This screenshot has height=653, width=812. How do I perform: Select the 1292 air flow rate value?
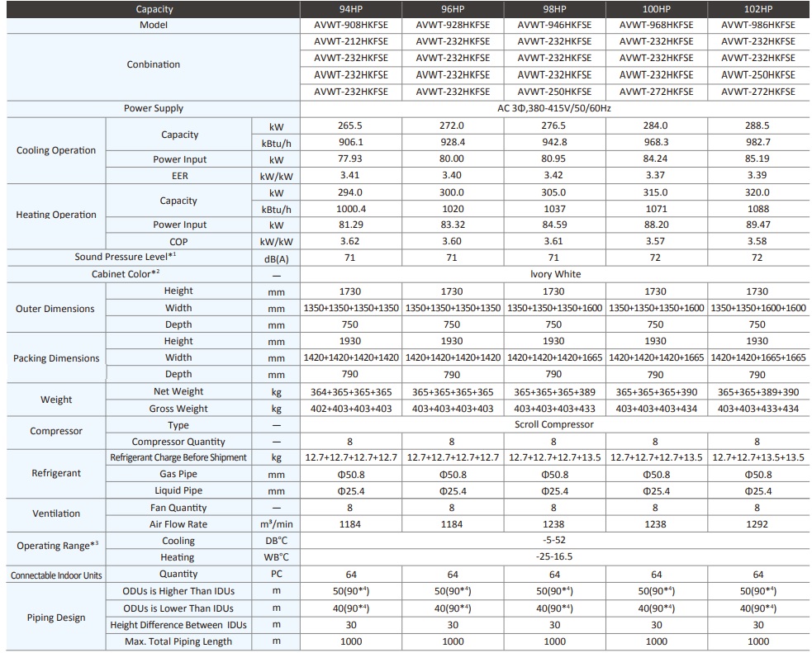coord(757,524)
